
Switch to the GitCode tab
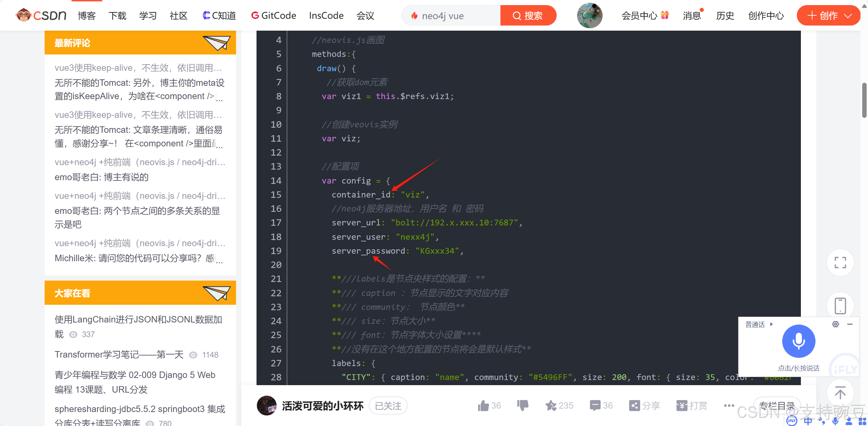pyautogui.click(x=274, y=15)
